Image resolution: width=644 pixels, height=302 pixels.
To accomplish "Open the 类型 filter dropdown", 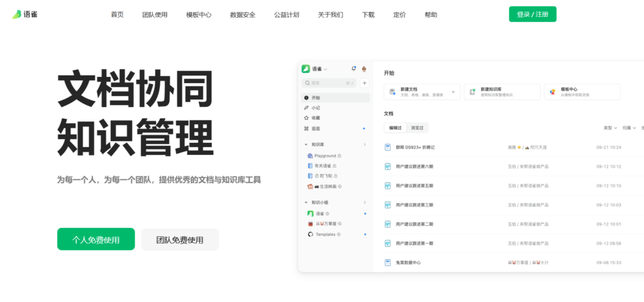I will point(610,128).
